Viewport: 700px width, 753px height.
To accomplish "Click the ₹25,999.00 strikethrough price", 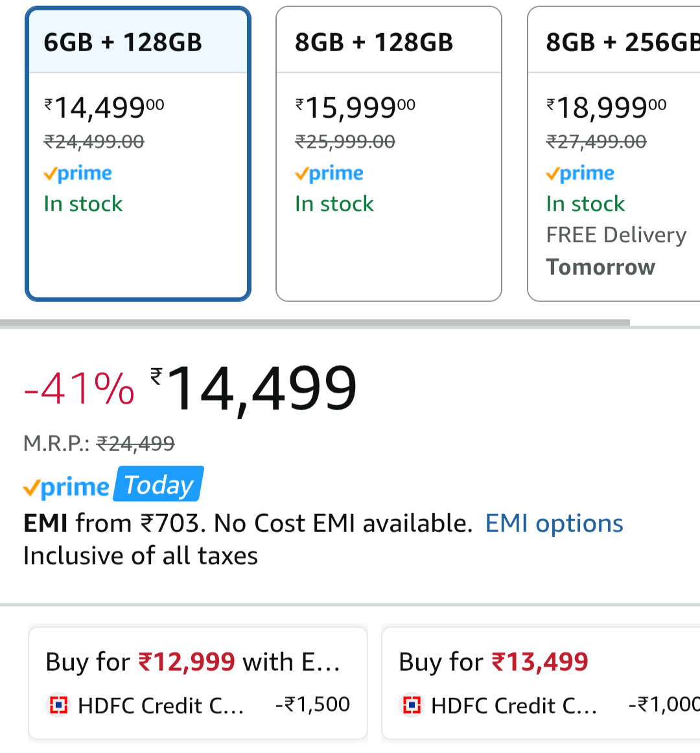I will [345, 142].
